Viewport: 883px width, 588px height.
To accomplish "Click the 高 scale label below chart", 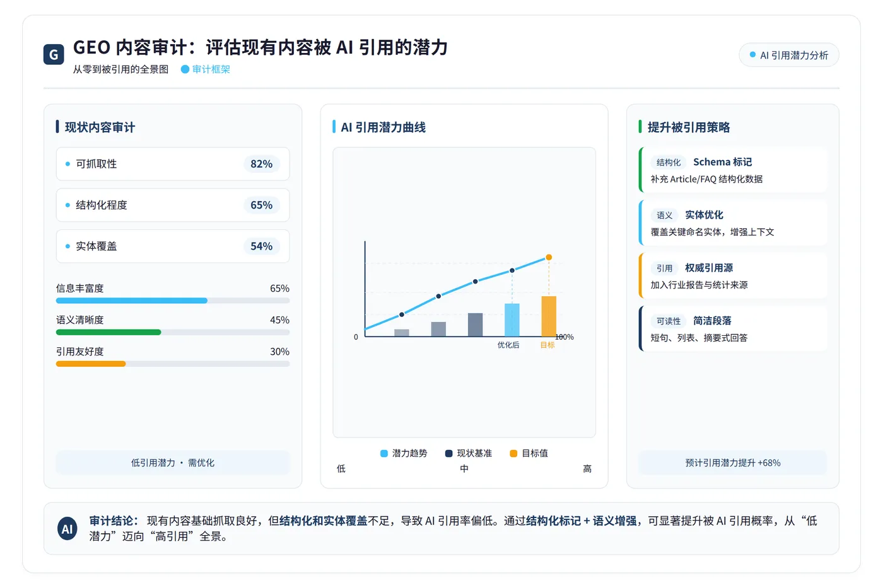I will (587, 468).
